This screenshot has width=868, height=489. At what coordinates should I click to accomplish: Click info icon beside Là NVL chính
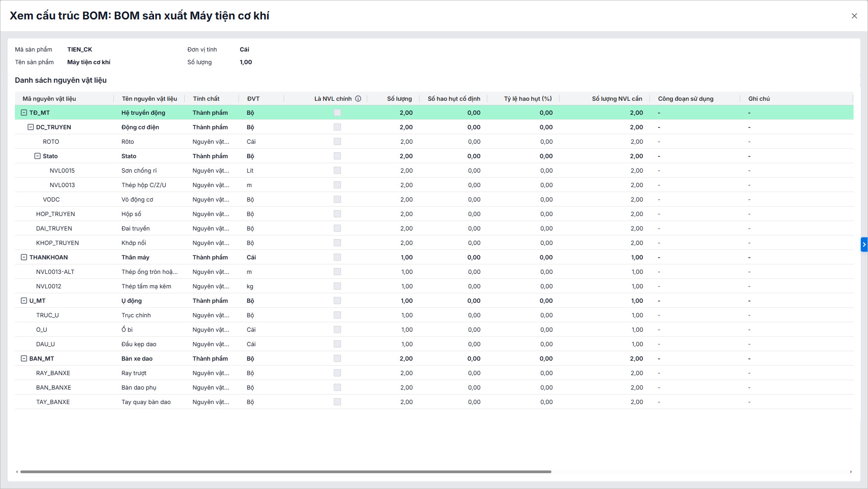coord(358,99)
